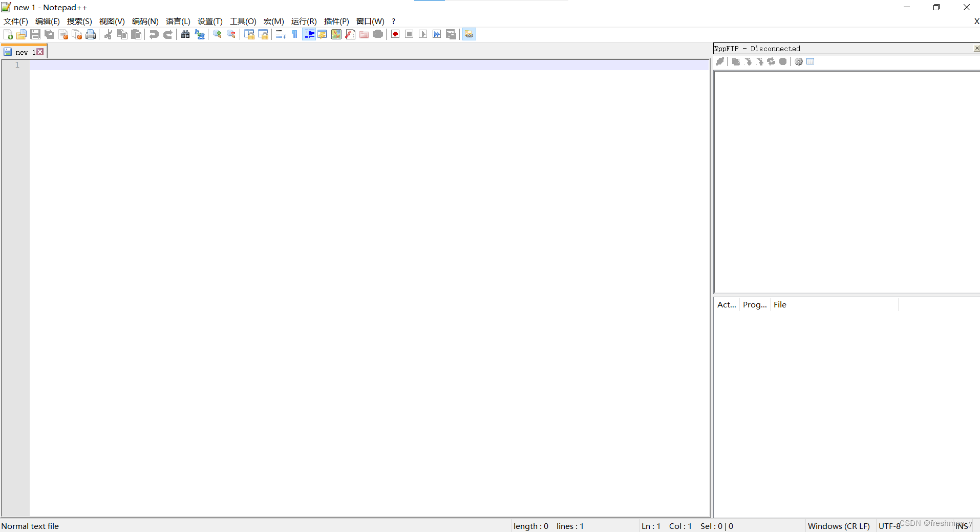Select the Cut scissors icon
This screenshot has width=980, height=532.
coord(108,34)
